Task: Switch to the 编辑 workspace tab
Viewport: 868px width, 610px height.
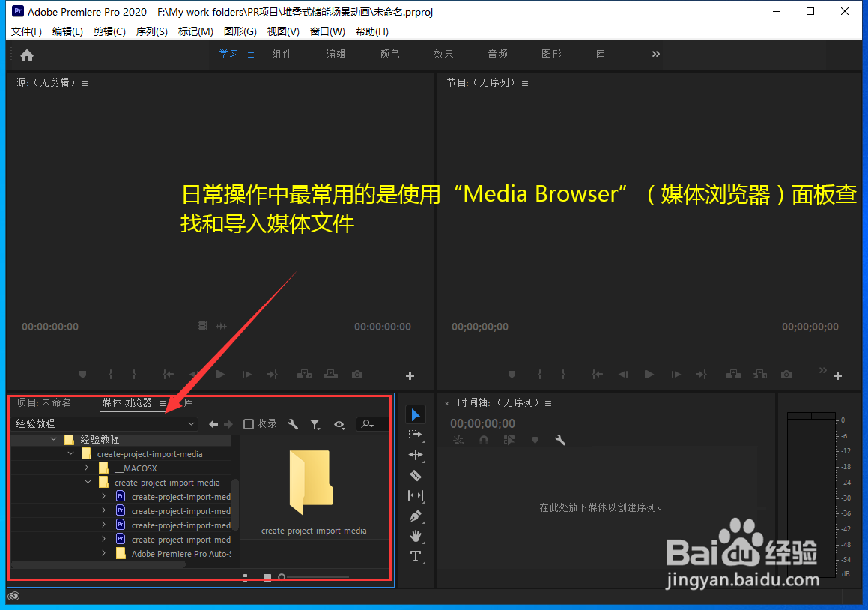Action: [336, 54]
